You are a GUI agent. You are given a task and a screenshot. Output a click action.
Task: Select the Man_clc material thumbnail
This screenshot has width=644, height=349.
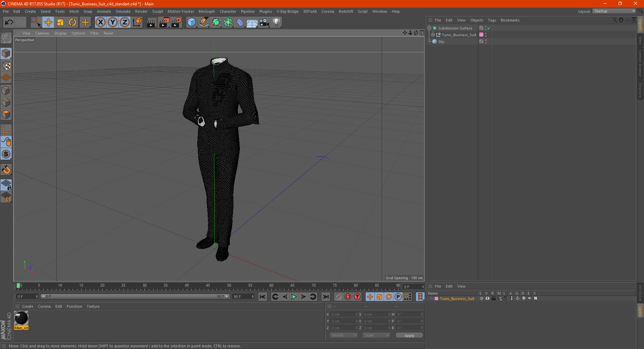tap(21, 318)
